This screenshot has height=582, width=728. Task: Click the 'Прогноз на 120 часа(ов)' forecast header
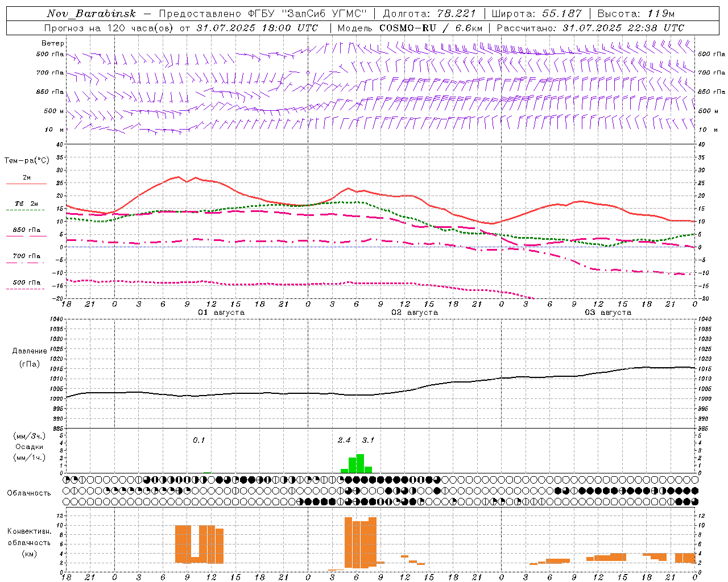click(x=109, y=28)
